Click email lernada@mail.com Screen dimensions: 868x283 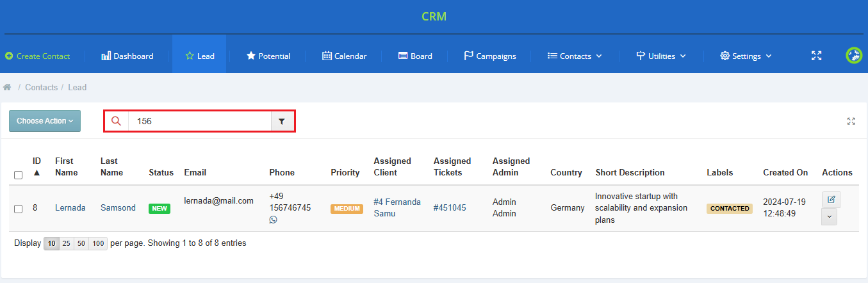pyautogui.click(x=218, y=201)
